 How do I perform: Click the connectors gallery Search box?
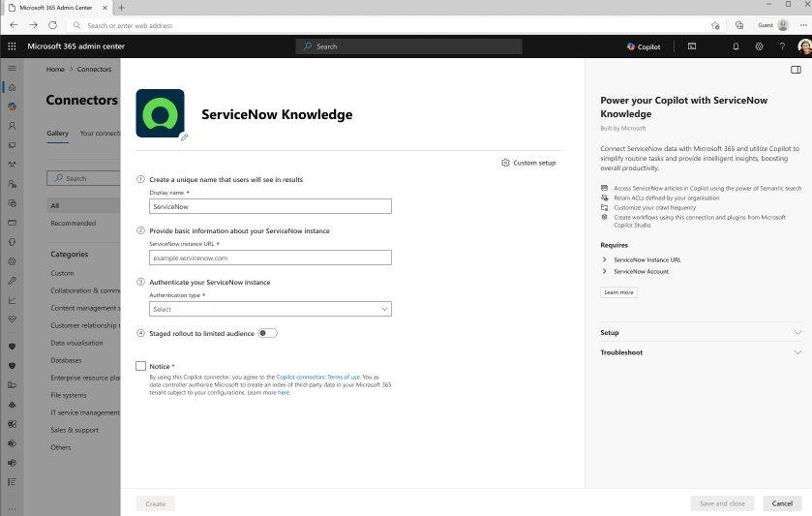tap(83, 178)
